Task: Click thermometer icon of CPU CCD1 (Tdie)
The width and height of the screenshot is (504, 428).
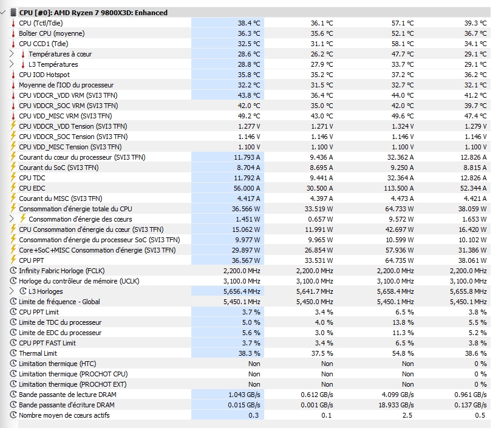Action: tap(13, 44)
